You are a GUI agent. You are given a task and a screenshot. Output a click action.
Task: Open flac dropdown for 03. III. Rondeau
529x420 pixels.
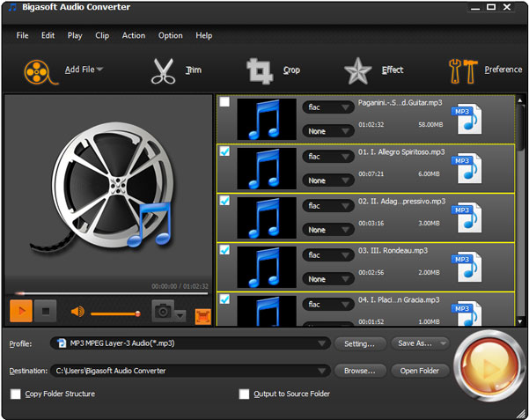point(328,255)
